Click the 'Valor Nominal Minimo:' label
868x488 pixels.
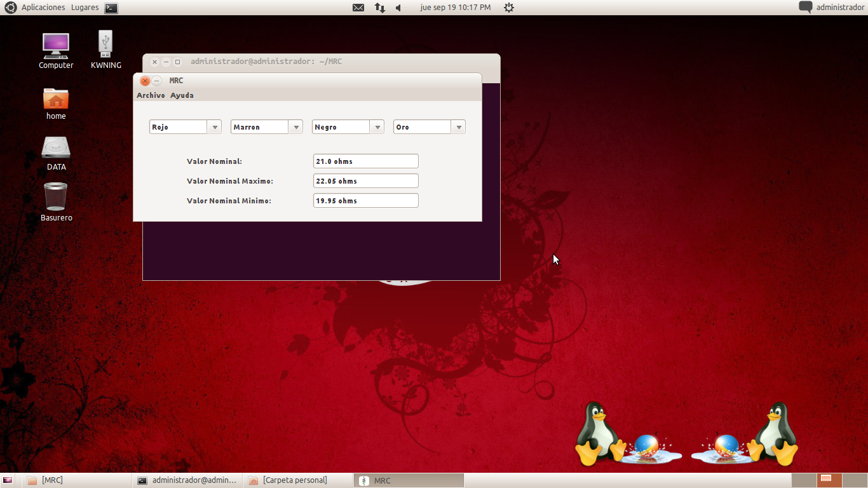(229, 201)
